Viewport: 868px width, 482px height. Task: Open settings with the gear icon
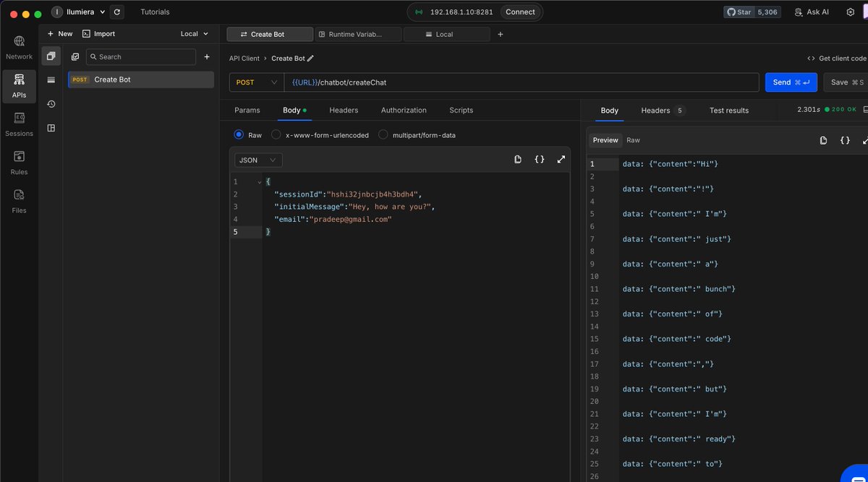[851, 12]
